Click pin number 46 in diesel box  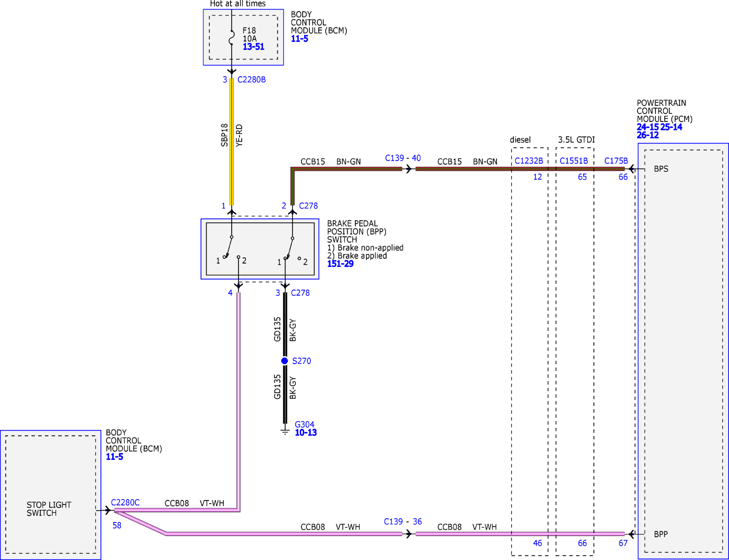point(537,543)
